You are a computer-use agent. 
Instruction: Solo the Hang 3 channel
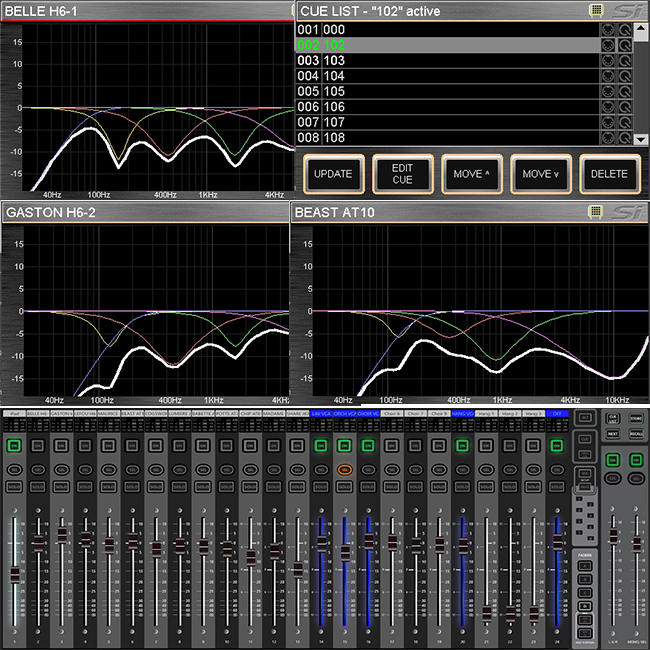point(534,487)
